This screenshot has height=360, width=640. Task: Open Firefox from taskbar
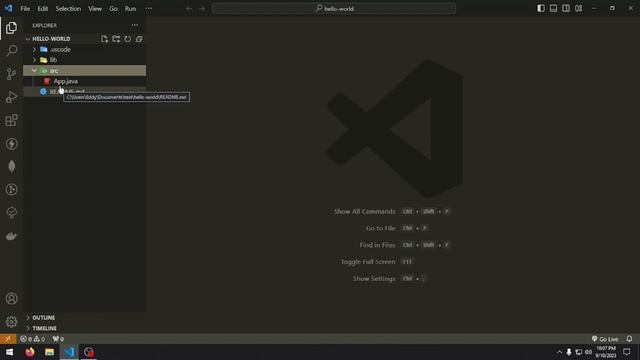[30, 352]
